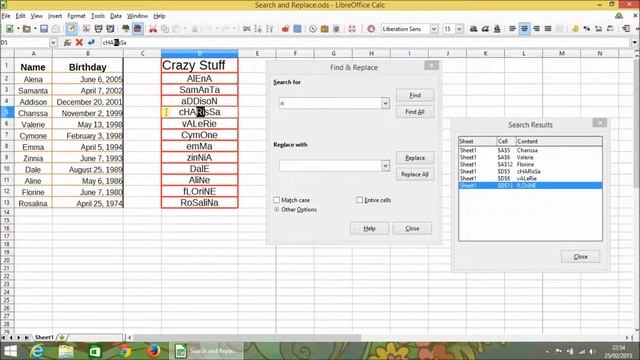Open print preview icon
Screen dimensions: 640x360
point(110,29)
